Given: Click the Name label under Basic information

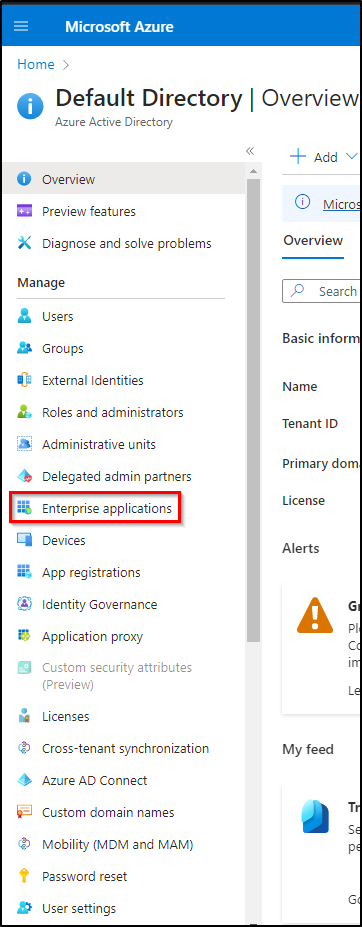Looking at the screenshot, I should click(x=299, y=386).
